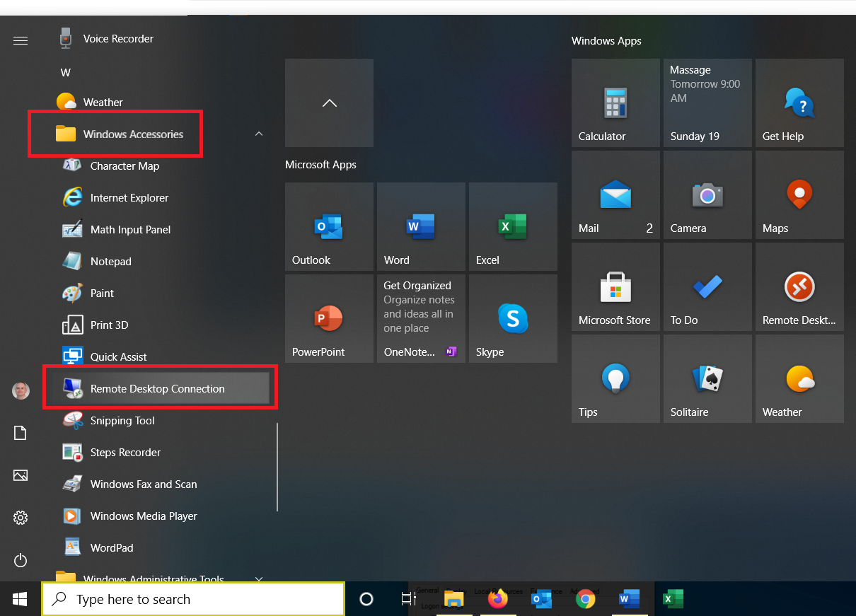Launch the Solitaire tile
This screenshot has height=616, width=856.
pyautogui.click(x=707, y=378)
